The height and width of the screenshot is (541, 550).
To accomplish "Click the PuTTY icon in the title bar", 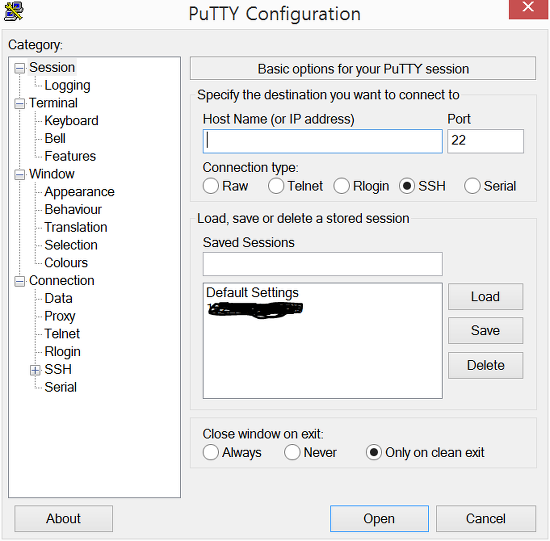I will pos(14,11).
